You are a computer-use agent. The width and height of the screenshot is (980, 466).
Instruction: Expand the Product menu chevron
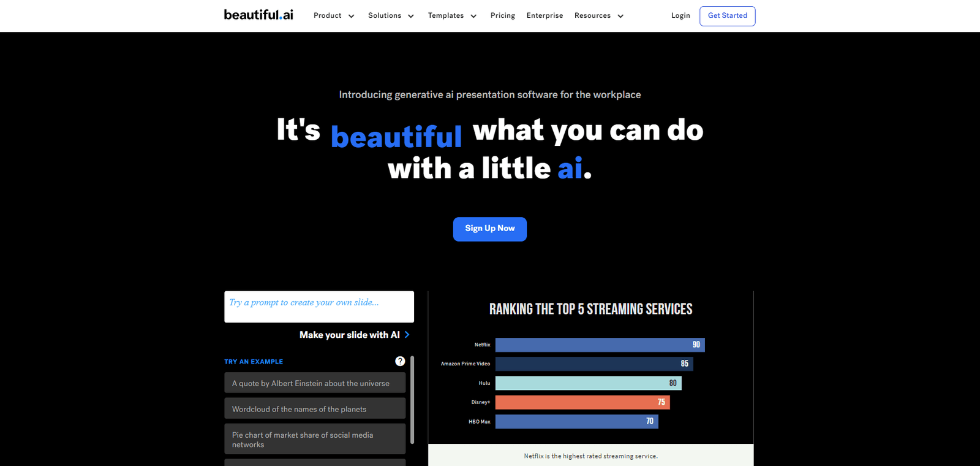pos(351,16)
